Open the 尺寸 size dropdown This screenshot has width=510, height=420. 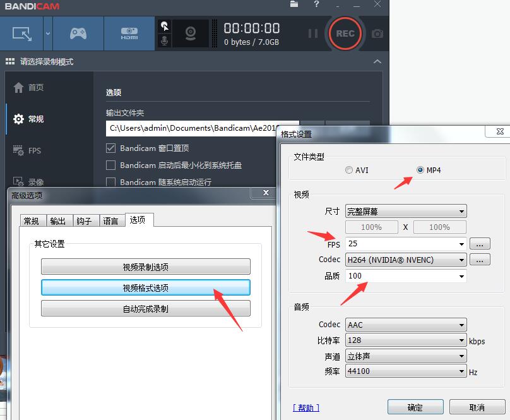405,211
